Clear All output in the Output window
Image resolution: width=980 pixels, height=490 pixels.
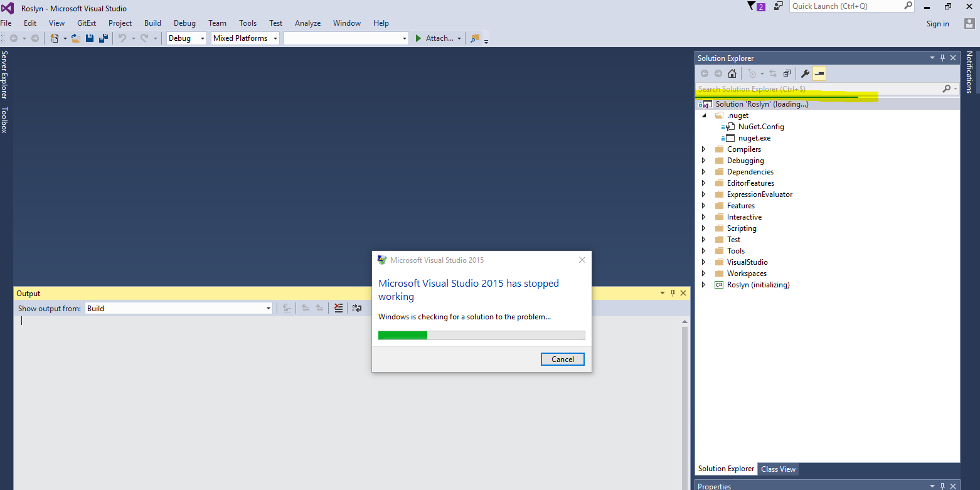click(338, 307)
